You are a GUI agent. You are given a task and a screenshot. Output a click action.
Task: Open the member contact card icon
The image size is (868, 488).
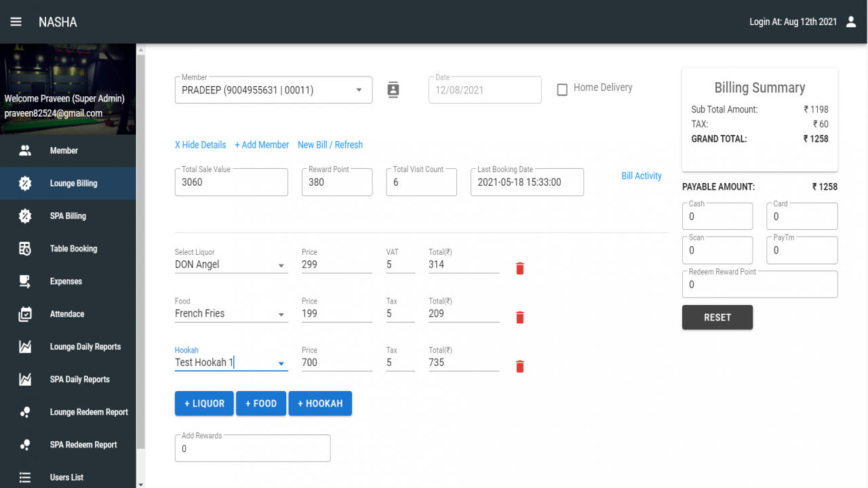tap(393, 89)
